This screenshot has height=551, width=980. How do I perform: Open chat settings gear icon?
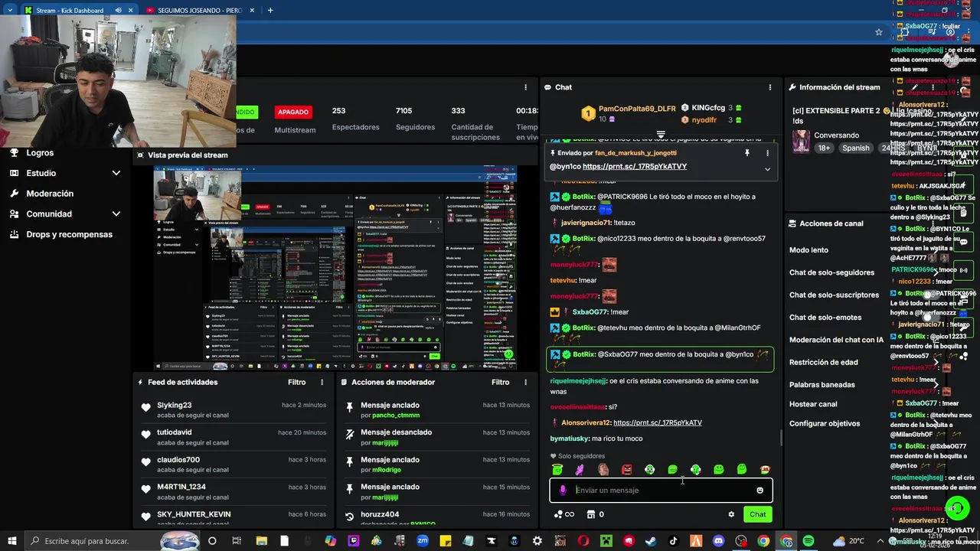point(731,514)
